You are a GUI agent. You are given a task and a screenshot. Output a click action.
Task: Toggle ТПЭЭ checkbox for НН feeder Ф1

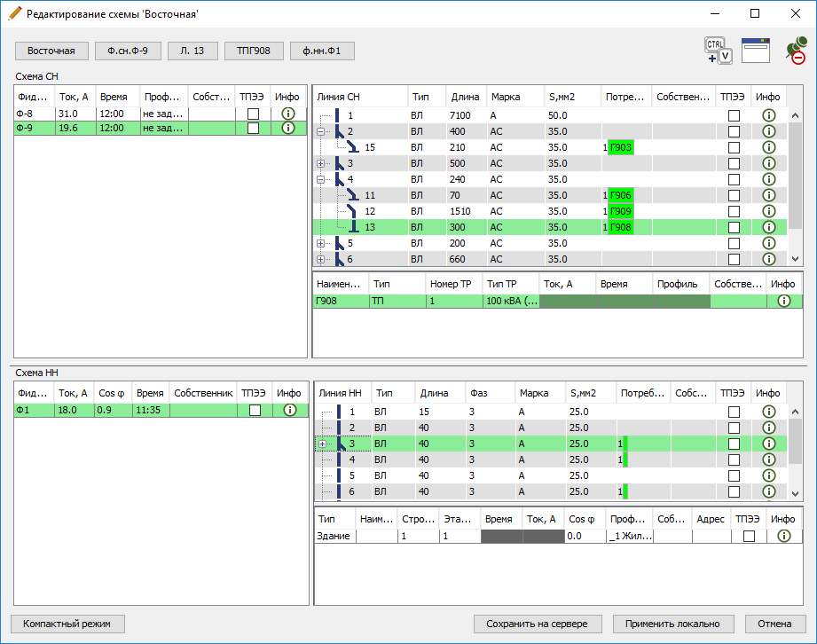255,410
